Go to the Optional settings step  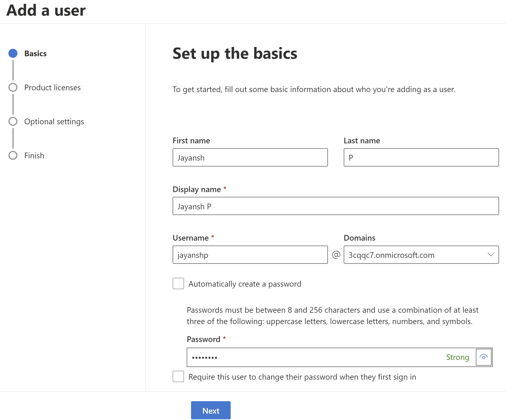54,122
